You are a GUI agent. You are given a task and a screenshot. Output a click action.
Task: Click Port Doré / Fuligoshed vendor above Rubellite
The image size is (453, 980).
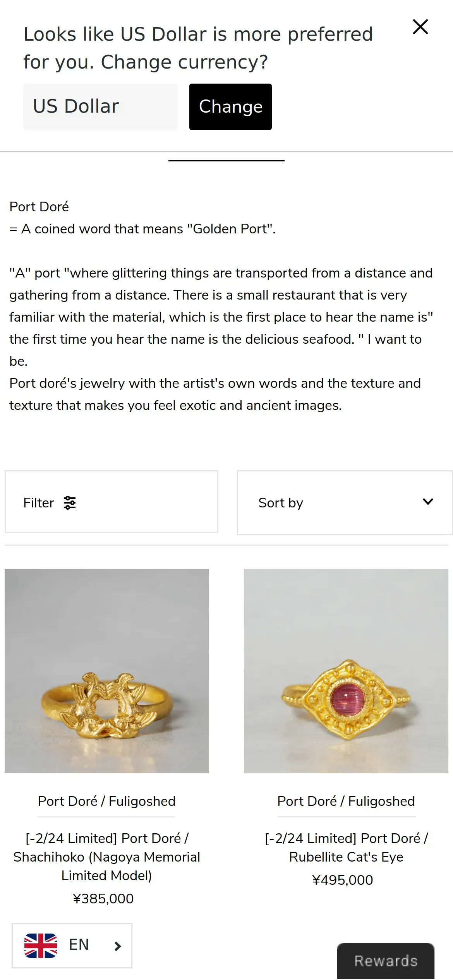[346, 801]
